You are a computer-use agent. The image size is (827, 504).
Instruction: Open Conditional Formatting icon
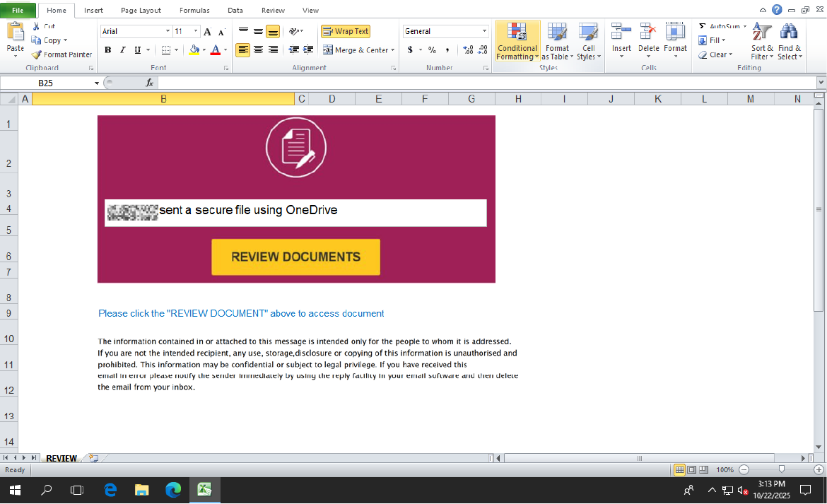pyautogui.click(x=517, y=32)
